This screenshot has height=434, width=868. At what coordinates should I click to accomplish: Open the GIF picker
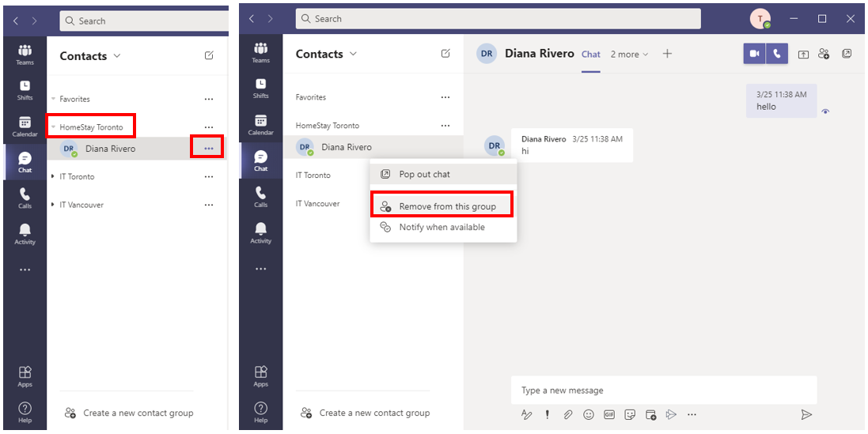[x=609, y=414]
